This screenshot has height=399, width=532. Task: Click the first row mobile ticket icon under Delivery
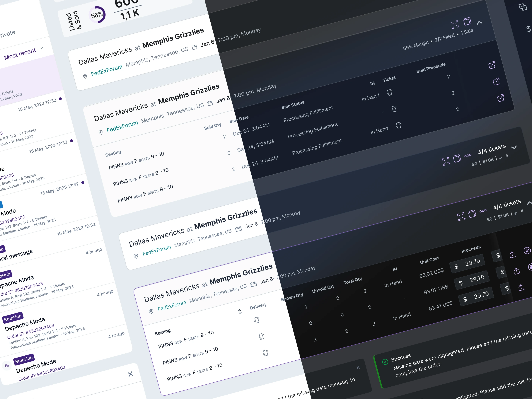click(x=257, y=320)
